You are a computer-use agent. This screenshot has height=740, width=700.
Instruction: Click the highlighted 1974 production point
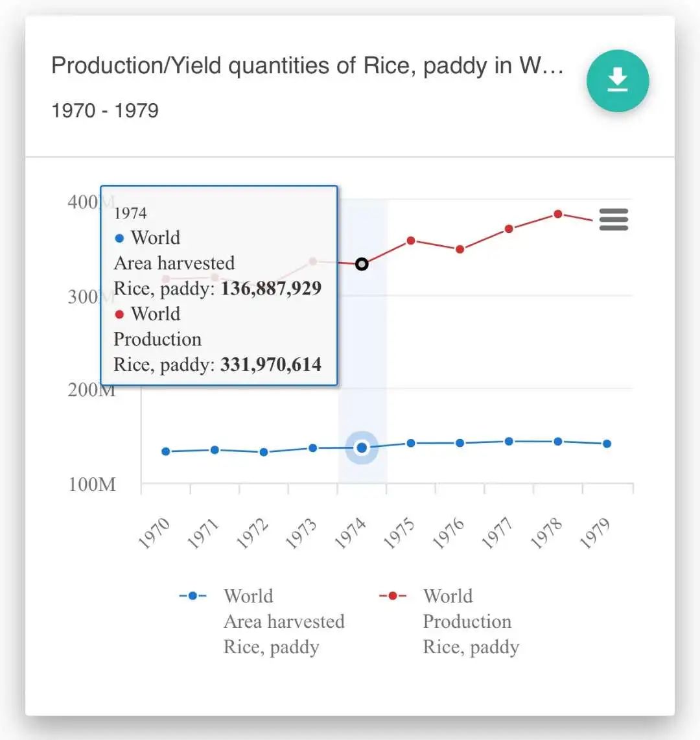(x=362, y=264)
